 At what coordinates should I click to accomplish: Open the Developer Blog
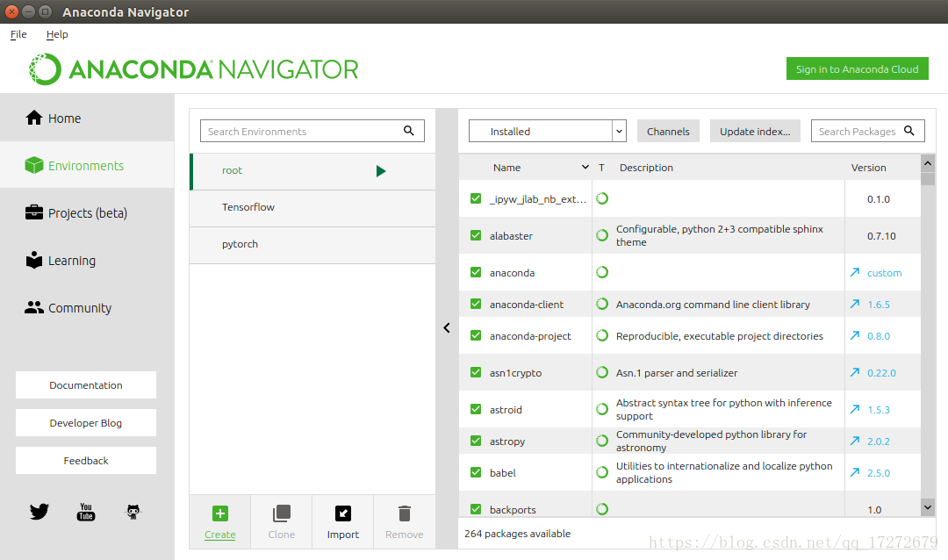pyautogui.click(x=86, y=422)
